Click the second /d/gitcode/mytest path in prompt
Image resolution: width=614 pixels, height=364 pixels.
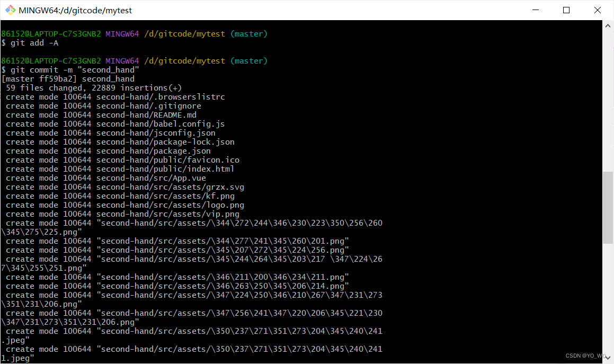tap(185, 61)
